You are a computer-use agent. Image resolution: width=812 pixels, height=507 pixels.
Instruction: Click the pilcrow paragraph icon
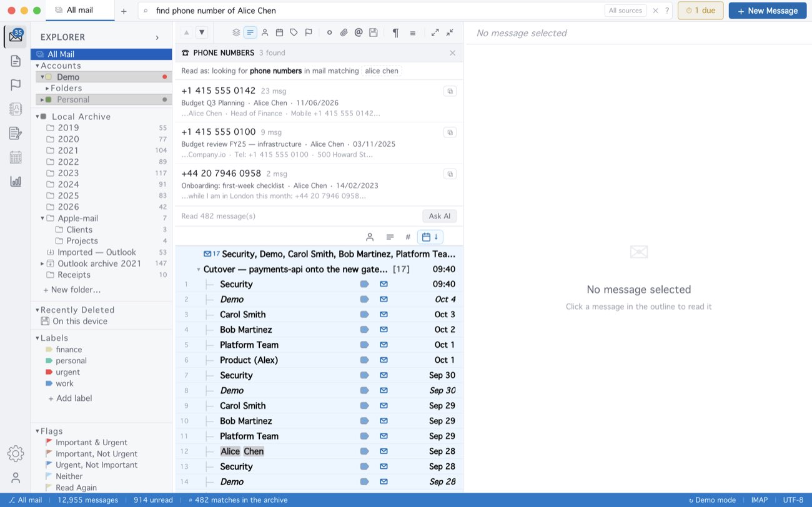coord(395,33)
